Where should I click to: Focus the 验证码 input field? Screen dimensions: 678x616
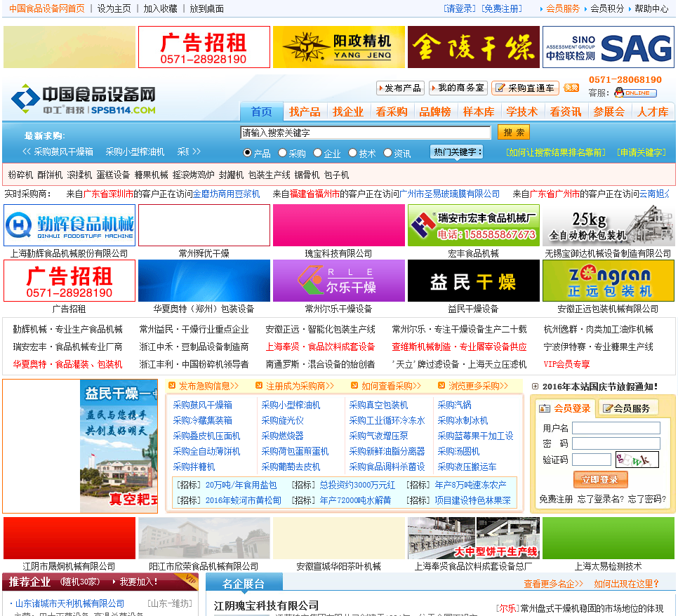(592, 460)
